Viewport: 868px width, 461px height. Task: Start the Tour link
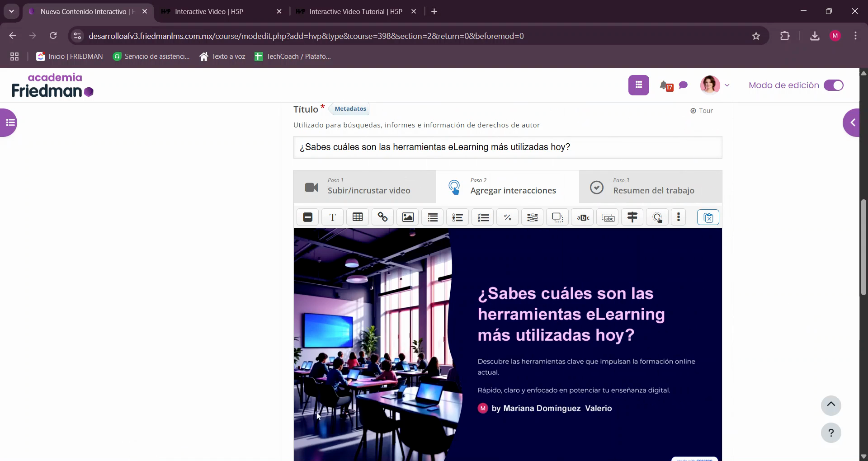702,111
